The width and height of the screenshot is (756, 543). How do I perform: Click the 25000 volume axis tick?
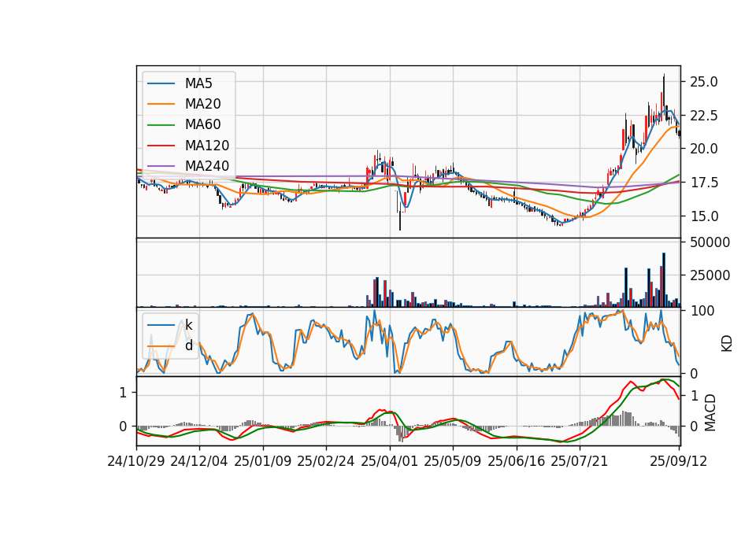[710, 275]
